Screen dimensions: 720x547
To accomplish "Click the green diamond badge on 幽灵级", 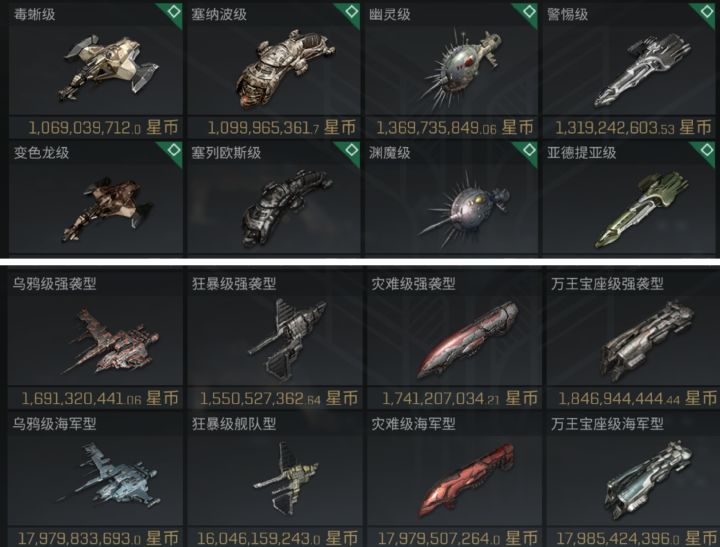I will (x=529, y=11).
